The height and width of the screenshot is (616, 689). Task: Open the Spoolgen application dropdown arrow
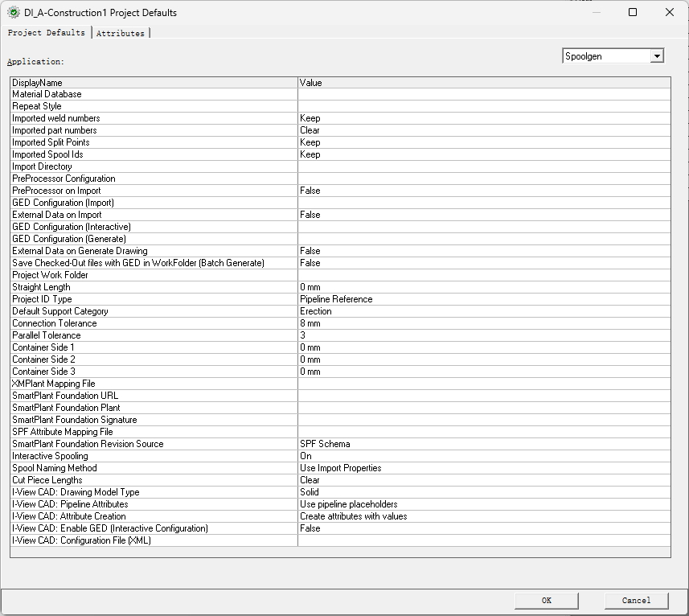pyautogui.click(x=657, y=56)
